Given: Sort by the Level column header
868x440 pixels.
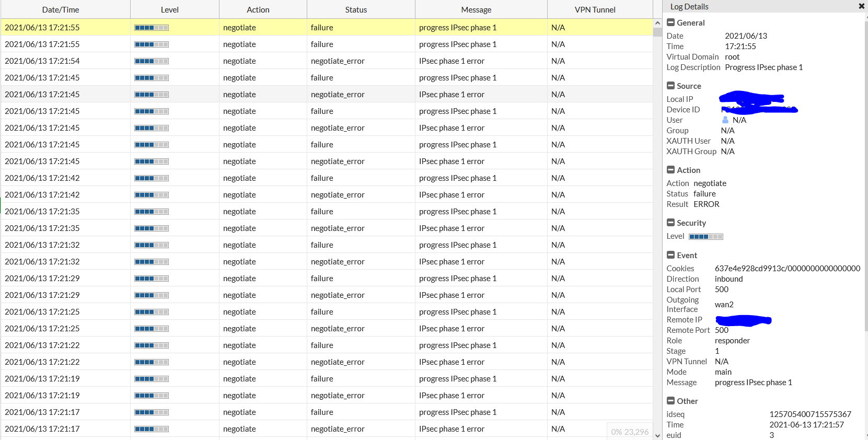Looking at the screenshot, I should [x=169, y=9].
